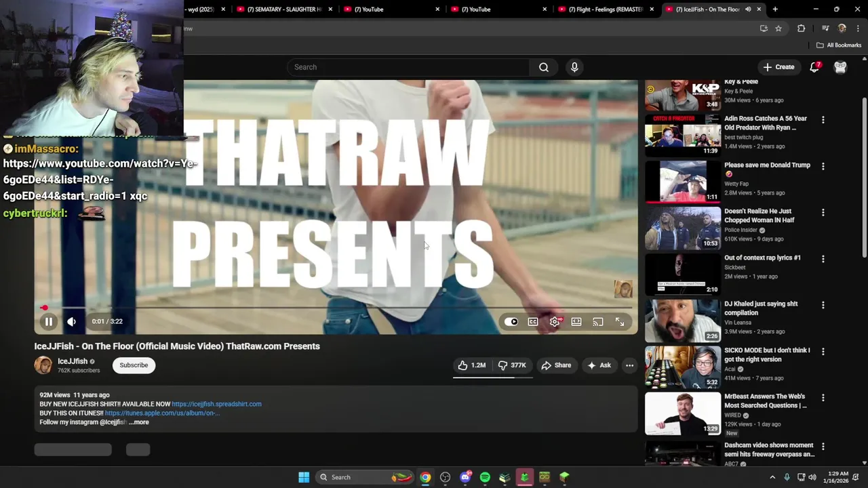
Task: Click the install app icon in the address bar
Action: coord(764,28)
